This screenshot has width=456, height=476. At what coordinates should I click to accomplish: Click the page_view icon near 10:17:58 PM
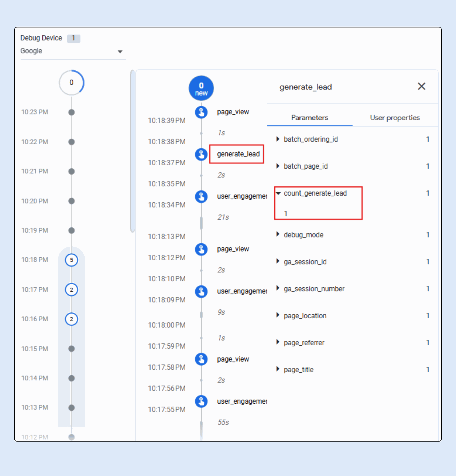201,359
